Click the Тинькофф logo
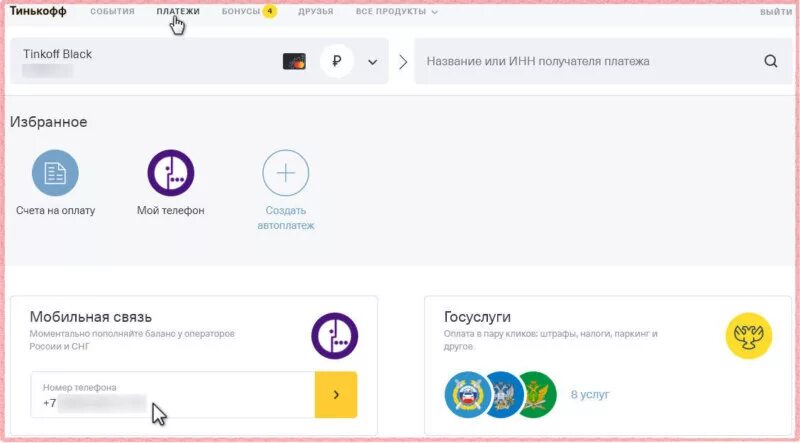This screenshot has width=800, height=443. point(38,11)
